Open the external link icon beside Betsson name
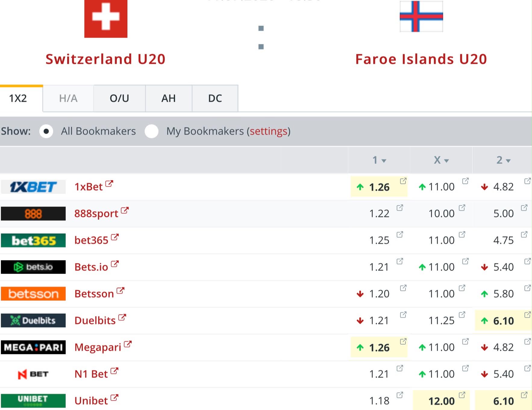532x410 pixels. (x=120, y=290)
